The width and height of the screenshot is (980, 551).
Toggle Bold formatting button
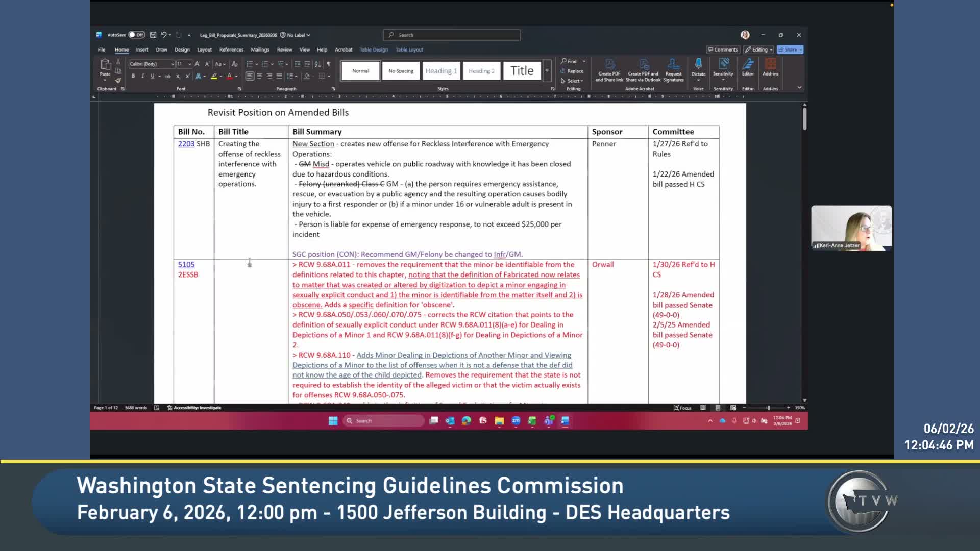(133, 76)
